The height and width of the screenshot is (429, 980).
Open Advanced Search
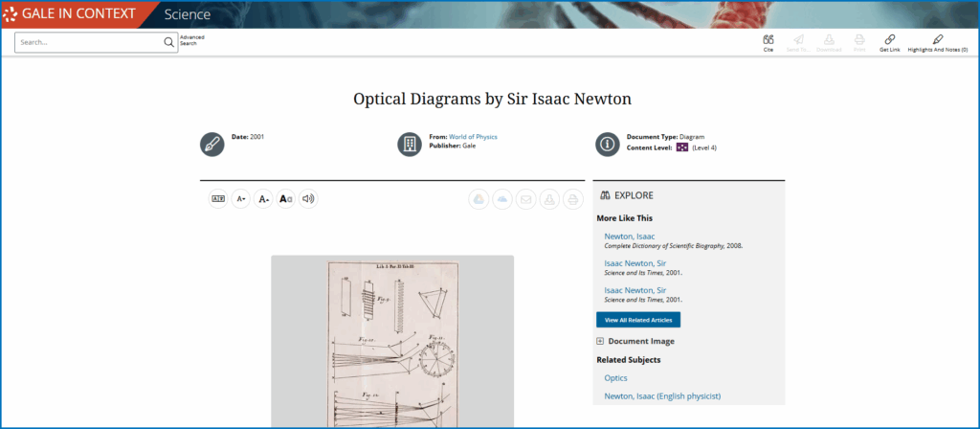191,40
